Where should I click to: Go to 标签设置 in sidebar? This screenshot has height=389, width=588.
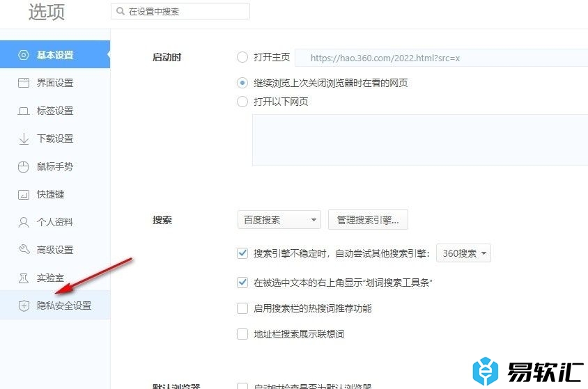55,111
